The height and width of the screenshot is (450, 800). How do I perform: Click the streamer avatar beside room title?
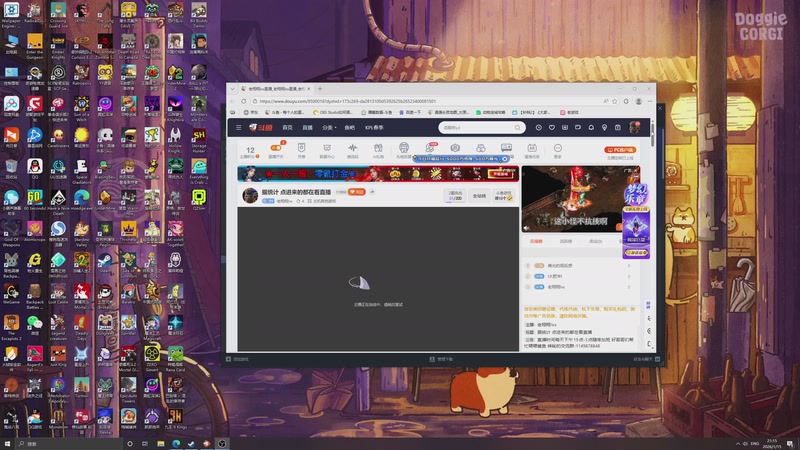click(x=249, y=195)
